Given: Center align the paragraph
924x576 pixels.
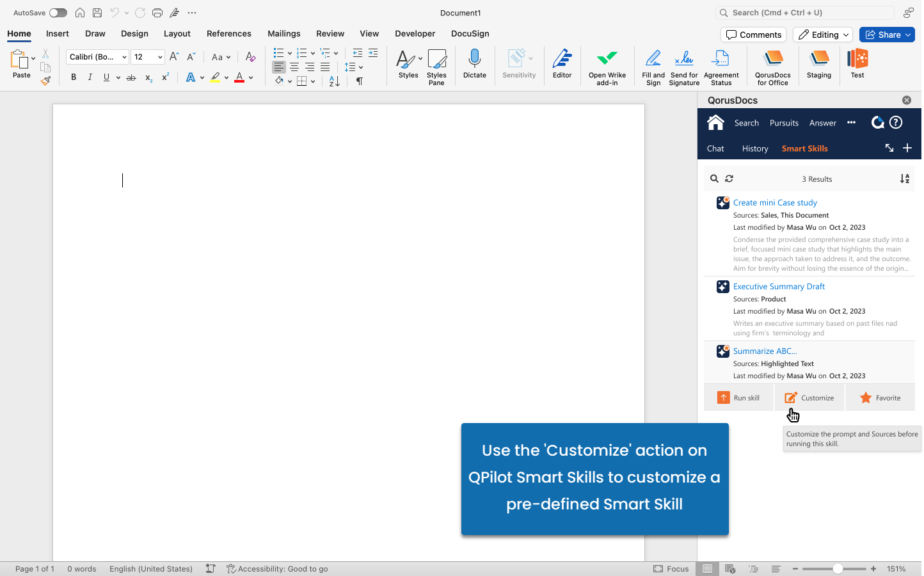Looking at the screenshot, I should (294, 67).
